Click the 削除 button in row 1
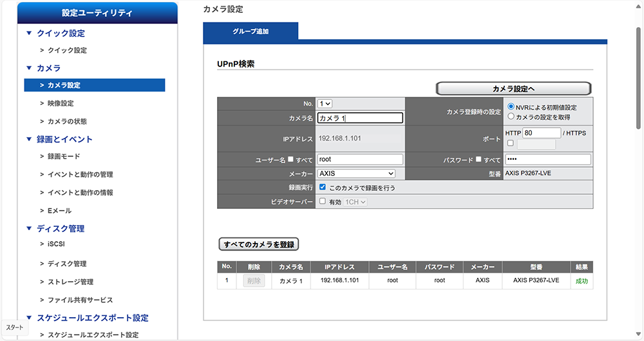Image resolution: width=644 pixels, height=341 pixels. coord(254,280)
